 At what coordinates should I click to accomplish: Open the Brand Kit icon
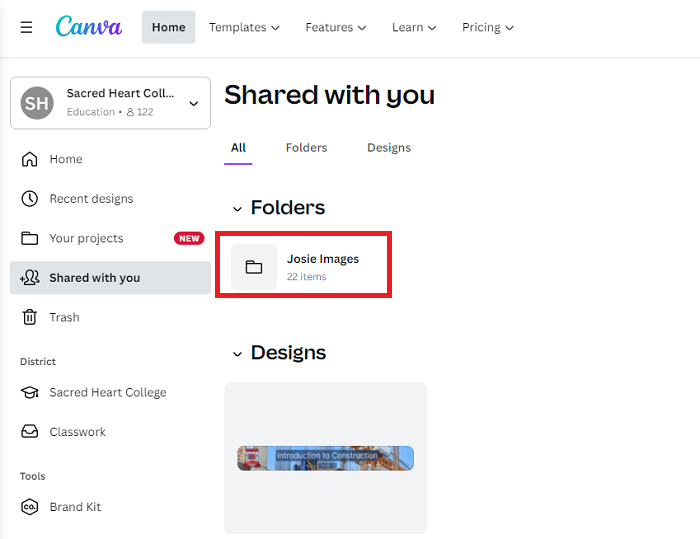pos(30,507)
